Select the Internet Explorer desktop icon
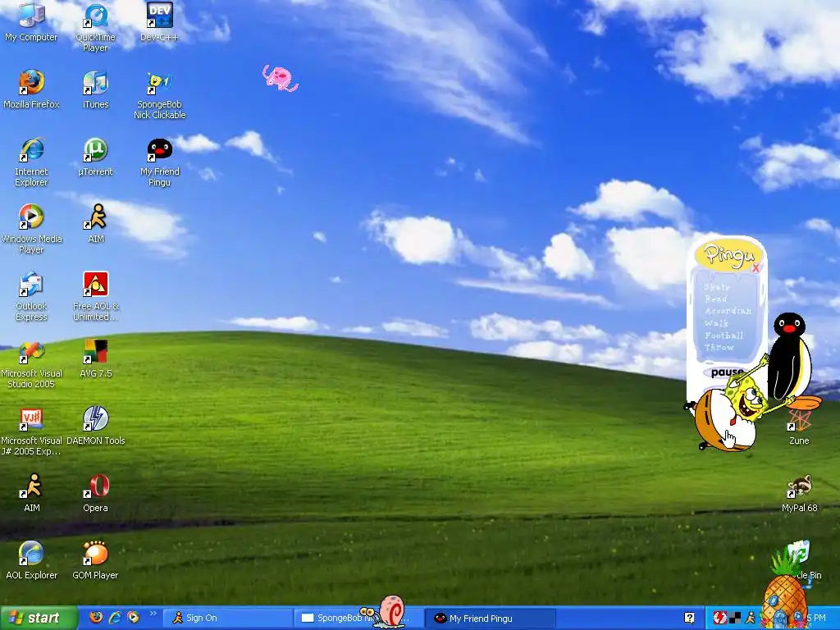 pyautogui.click(x=31, y=162)
